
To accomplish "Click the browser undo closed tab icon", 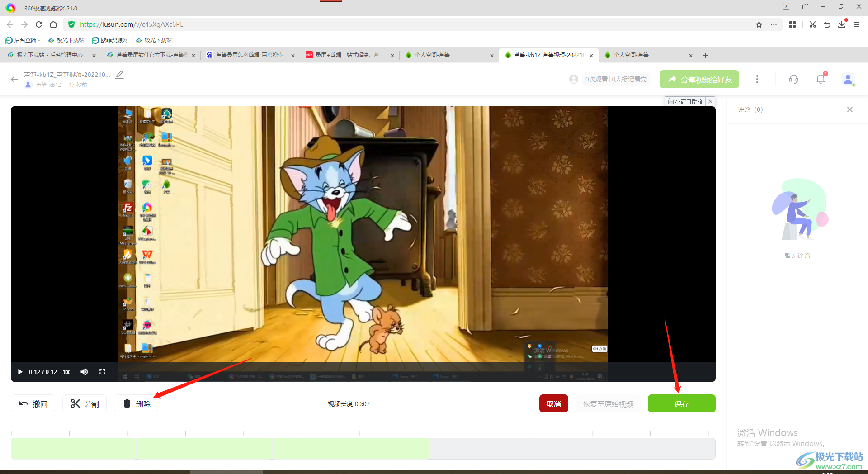I will 827,24.
